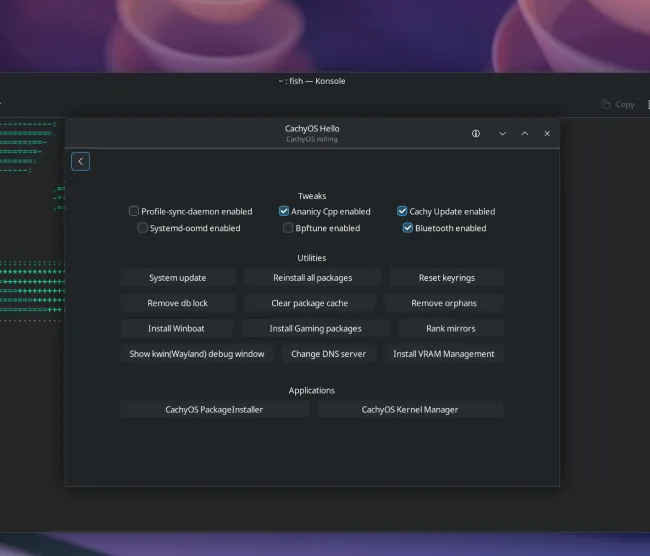Enable the Bpftune checkbox
The image size is (650, 556).
(x=288, y=228)
